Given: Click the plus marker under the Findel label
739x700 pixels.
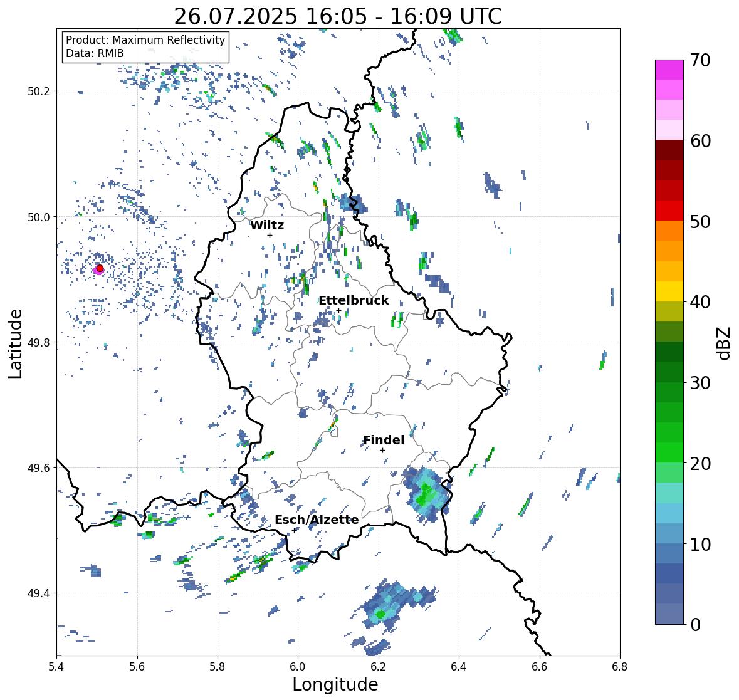Looking at the screenshot, I should (x=383, y=451).
